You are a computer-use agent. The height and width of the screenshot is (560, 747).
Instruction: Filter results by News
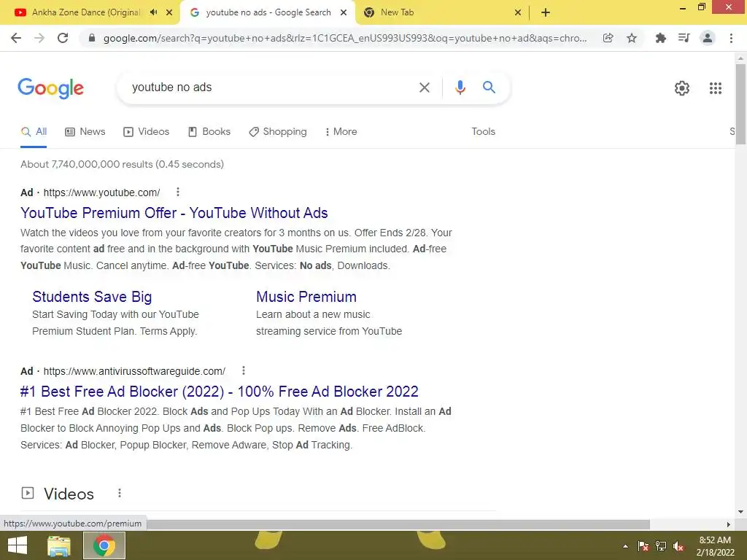85,132
